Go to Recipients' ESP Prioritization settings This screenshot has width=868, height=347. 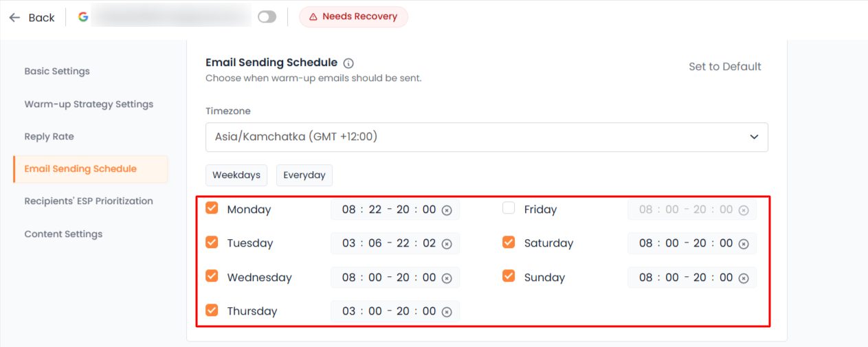[89, 201]
